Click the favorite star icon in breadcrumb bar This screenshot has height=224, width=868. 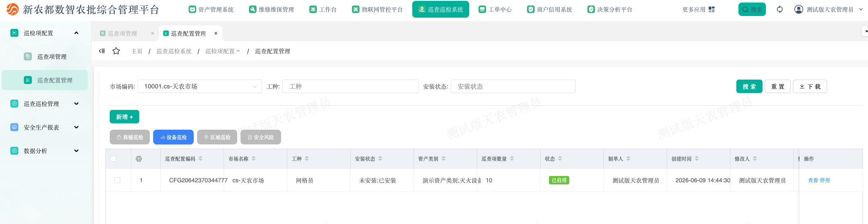(x=116, y=51)
